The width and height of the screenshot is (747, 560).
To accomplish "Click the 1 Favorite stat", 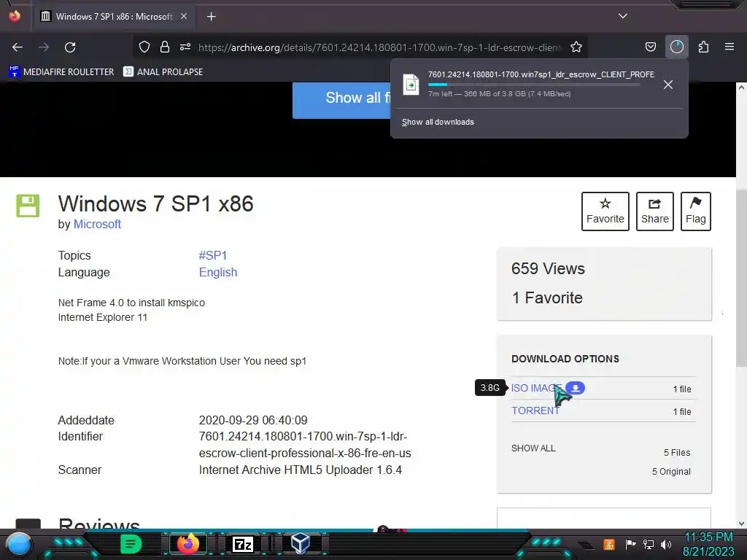I will coord(547,298).
